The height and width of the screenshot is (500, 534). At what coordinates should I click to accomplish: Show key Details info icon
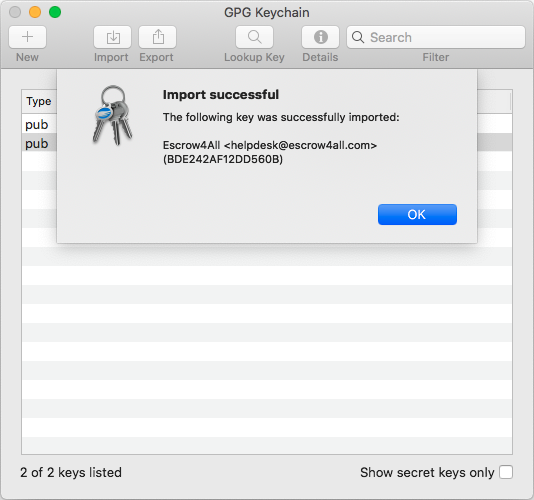coord(320,37)
